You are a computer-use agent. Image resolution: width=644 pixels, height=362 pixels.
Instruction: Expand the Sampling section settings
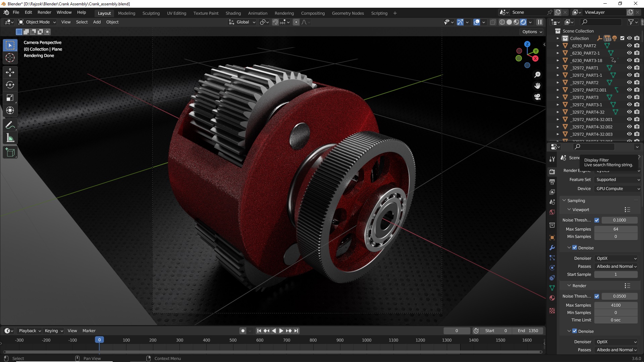(x=576, y=200)
